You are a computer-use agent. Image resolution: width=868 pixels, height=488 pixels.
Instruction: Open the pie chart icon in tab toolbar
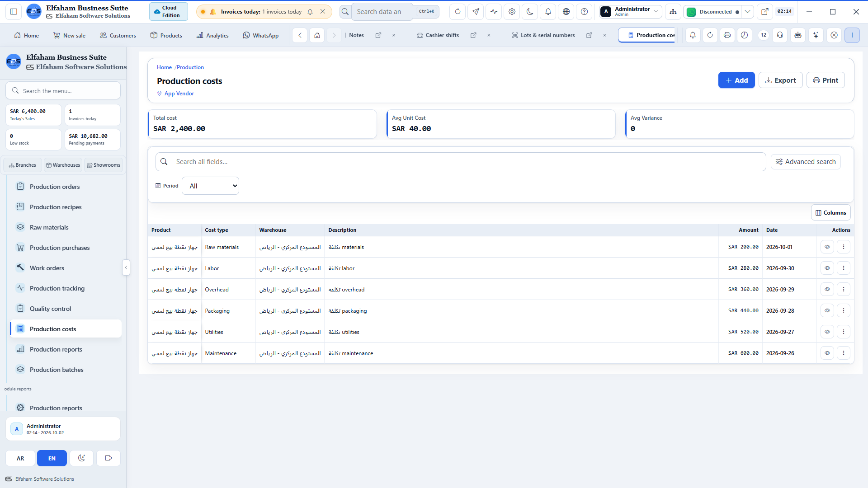click(745, 35)
